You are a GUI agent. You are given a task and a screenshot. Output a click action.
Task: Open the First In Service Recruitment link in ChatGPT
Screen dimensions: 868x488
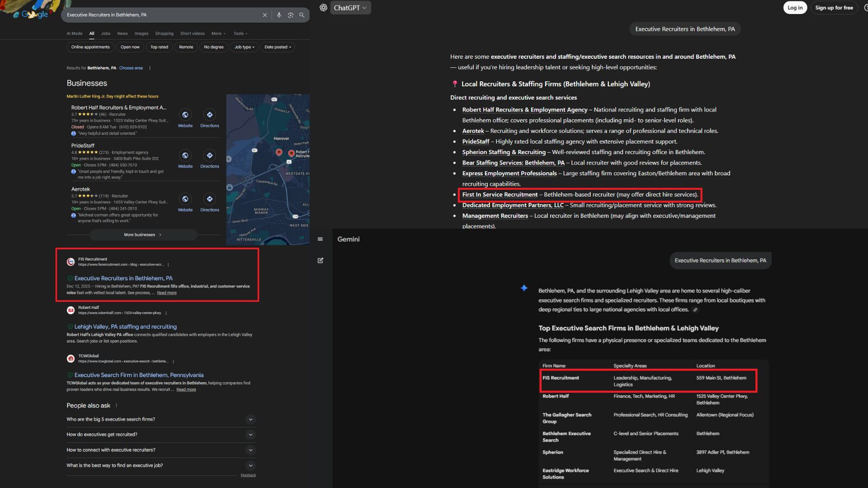pyautogui.click(x=500, y=195)
